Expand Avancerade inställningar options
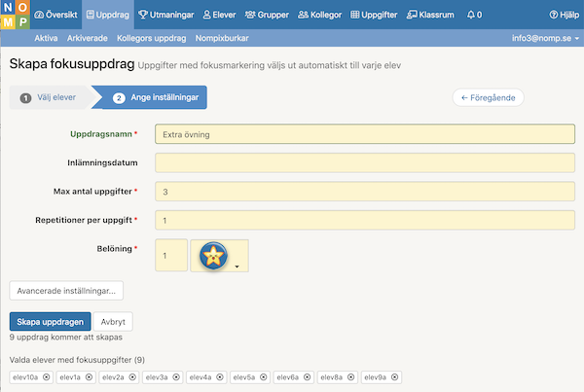Image resolution: width=584 pixels, height=392 pixels. coord(66,291)
